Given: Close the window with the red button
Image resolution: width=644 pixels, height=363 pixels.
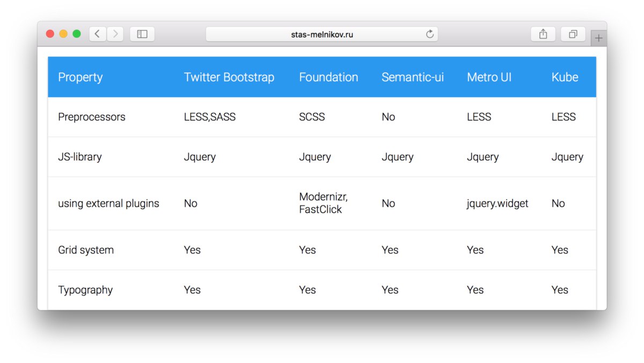Looking at the screenshot, I should (50, 34).
